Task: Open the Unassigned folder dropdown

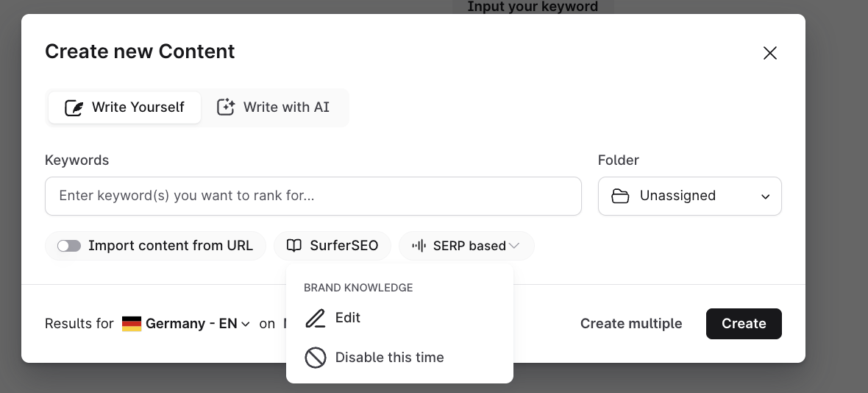Action: (x=689, y=196)
